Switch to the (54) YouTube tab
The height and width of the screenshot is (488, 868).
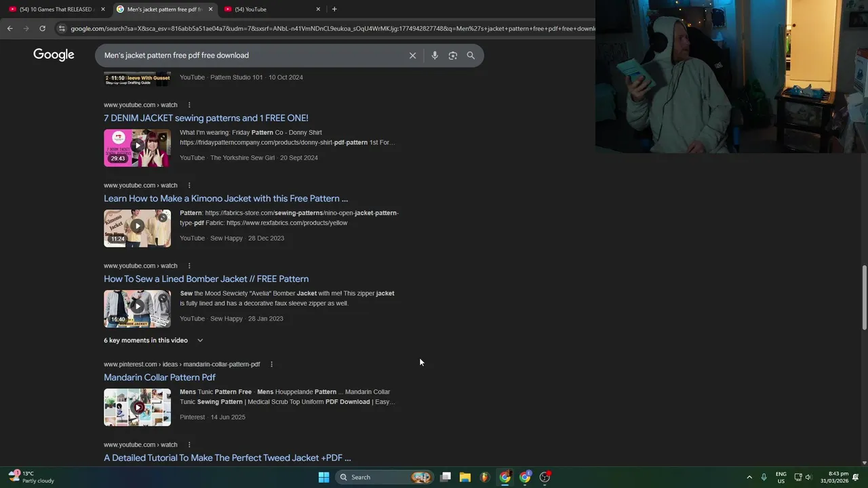click(x=273, y=9)
